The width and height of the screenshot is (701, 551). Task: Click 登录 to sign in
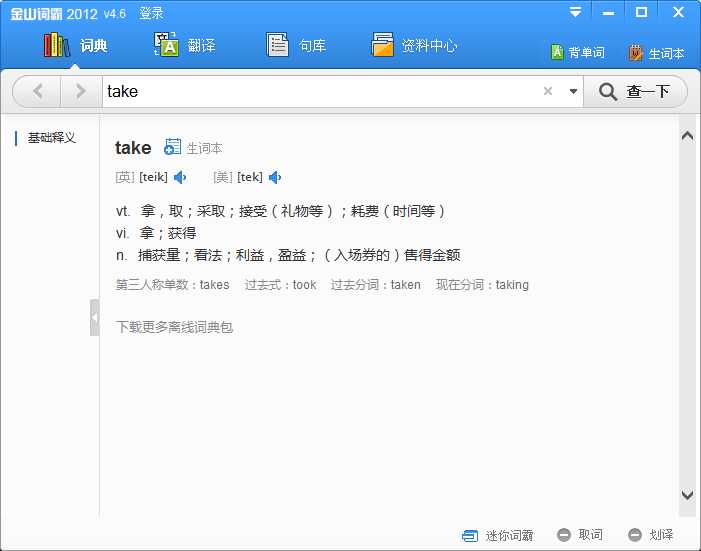click(151, 13)
